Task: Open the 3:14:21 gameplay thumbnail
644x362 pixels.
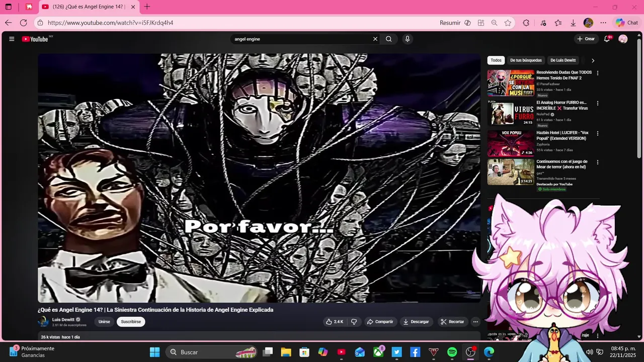Action: click(x=511, y=172)
